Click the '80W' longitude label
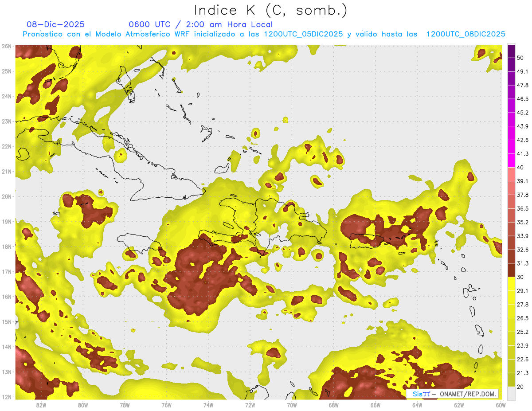The height and width of the screenshot is (411, 532). pyautogui.click(x=83, y=405)
